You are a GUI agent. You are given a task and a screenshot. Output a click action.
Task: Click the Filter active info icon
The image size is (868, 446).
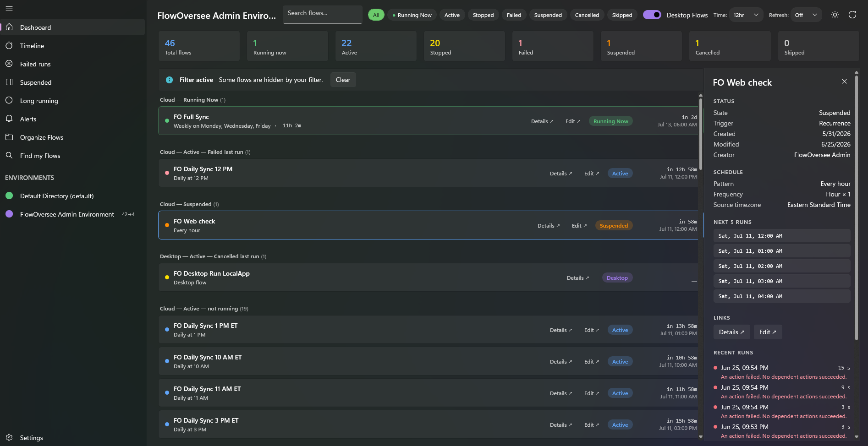tap(169, 80)
